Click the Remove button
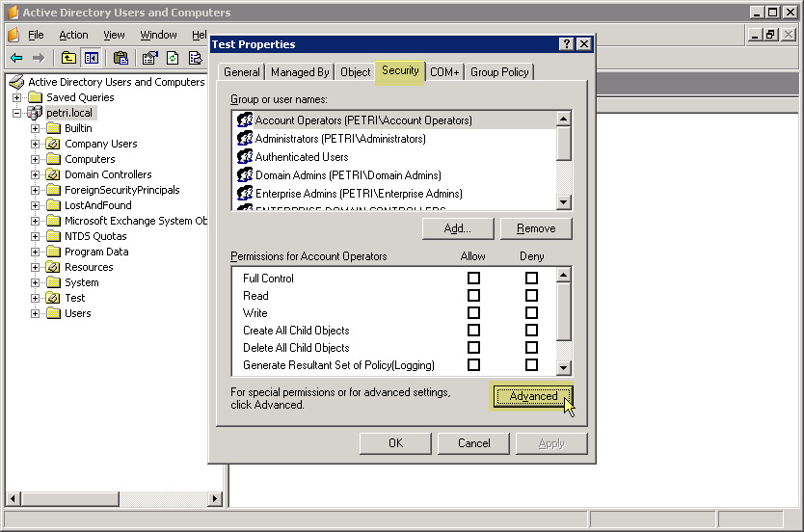The height and width of the screenshot is (532, 804). [x=536, y=228]
